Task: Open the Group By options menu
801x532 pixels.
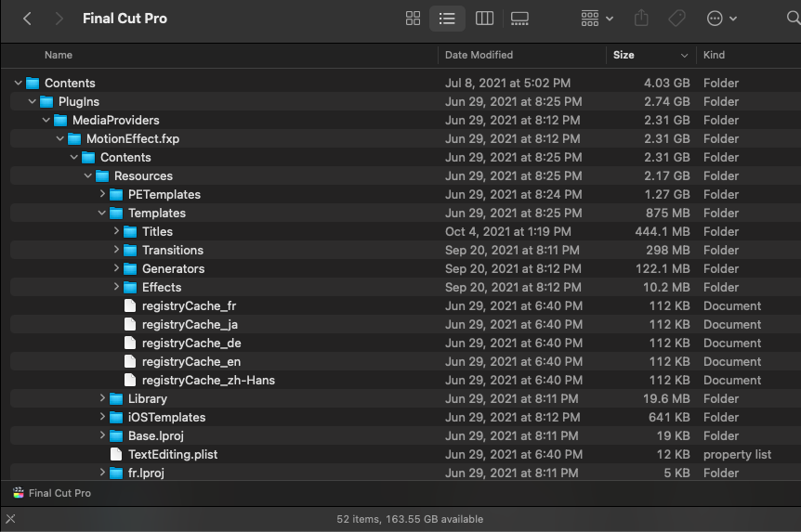Action: 597,19
